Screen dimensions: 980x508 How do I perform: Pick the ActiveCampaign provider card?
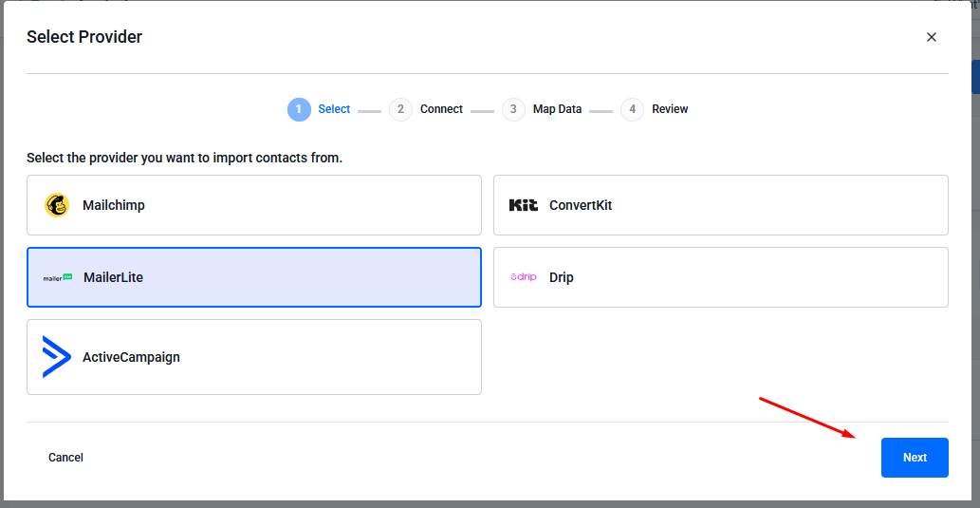254,357
